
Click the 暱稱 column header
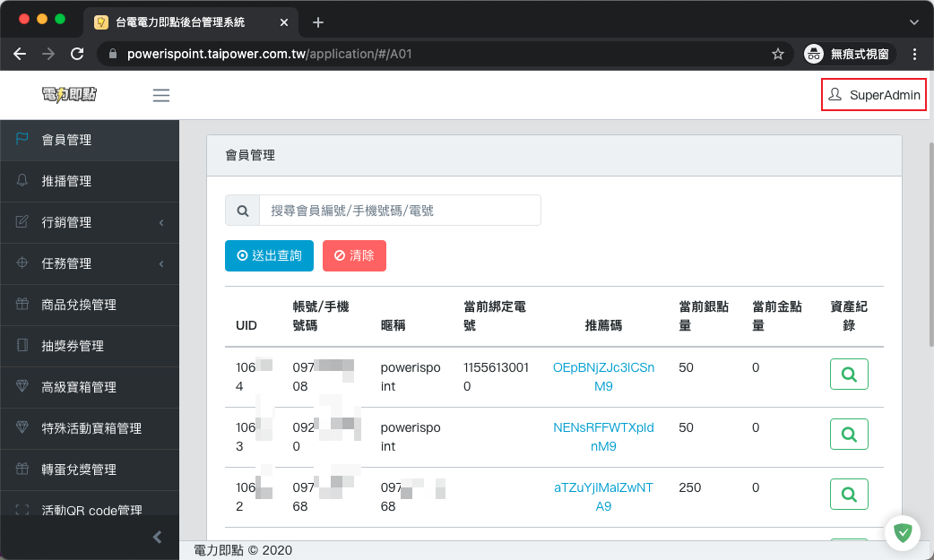point(393,325)
